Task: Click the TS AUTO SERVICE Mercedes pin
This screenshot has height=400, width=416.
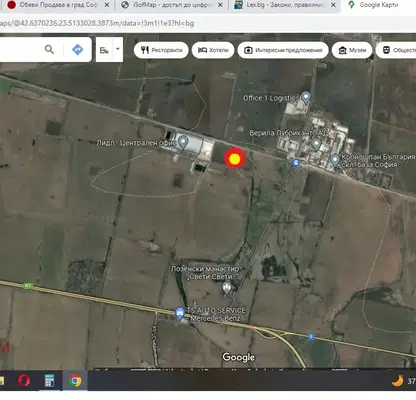Action: [x=180, y=313]
